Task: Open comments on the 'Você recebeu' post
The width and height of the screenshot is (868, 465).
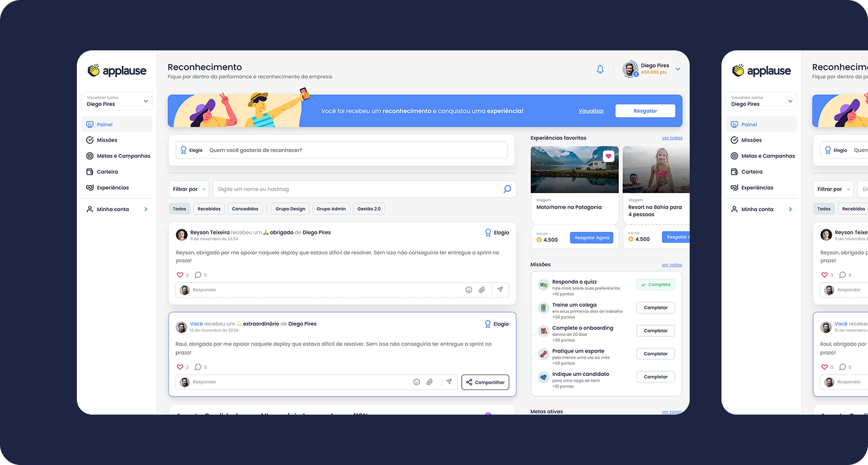Action: [198, 367]
